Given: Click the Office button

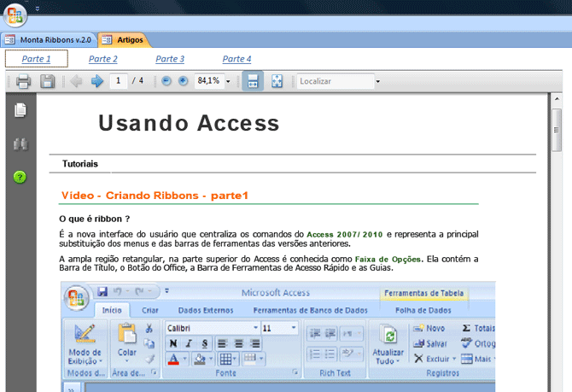Looking at the screenshot, I should point(16,15).
